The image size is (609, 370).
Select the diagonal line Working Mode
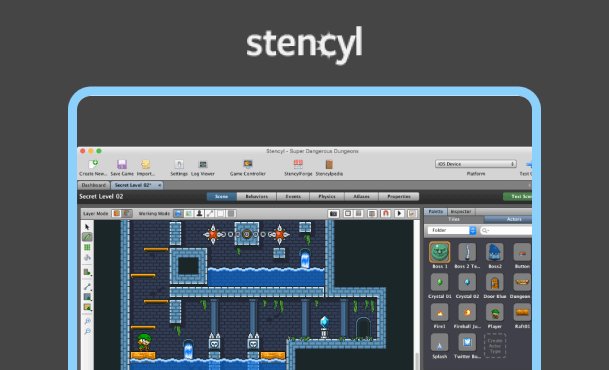click(x=210, y=214)
